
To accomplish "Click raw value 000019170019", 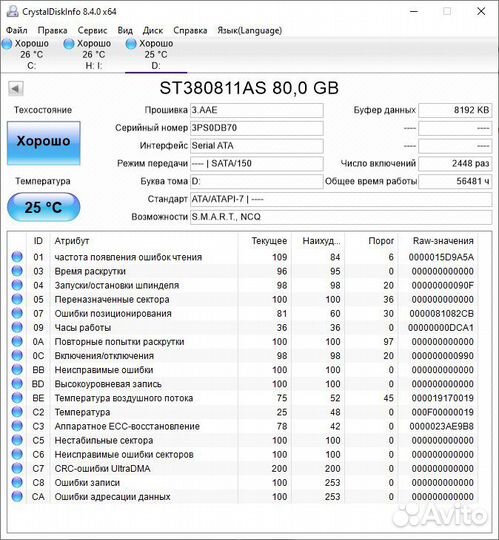I will click(443, 398).
